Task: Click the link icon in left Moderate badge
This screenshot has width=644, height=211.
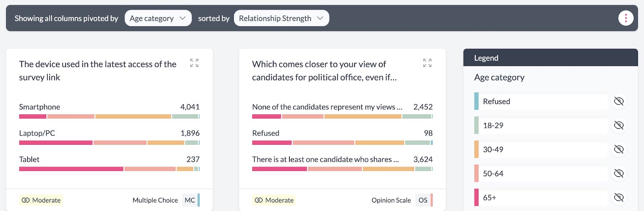Action: tap(26, 200)
